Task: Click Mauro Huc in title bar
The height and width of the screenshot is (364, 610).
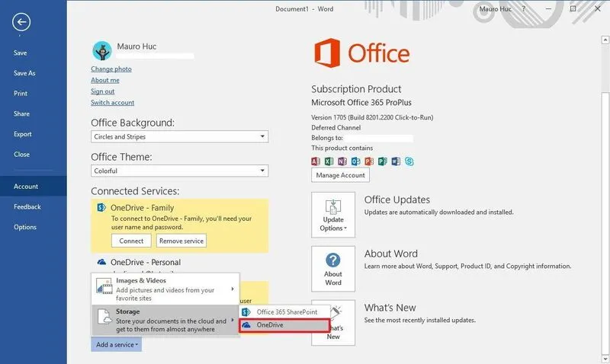Action: (x=495, y=9)
